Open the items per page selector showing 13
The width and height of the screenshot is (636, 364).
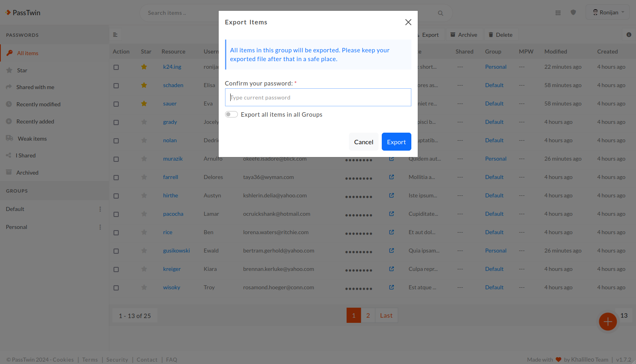[x=624, y=315]
